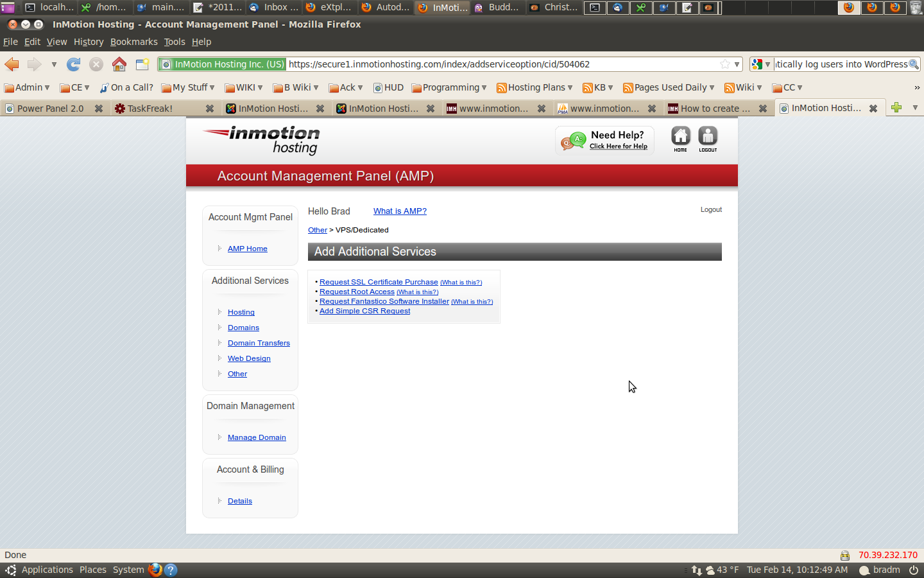Click the Forward arrow in navigation toolbar
The width and height of the screenshot is (924, 578).
click(34, 64)
